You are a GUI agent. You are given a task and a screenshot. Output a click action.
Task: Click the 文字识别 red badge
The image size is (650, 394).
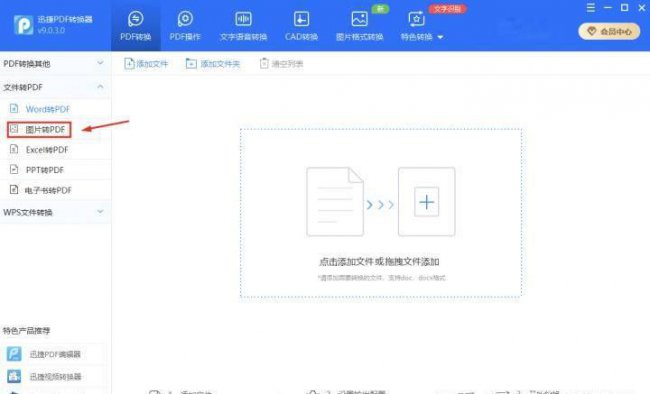(x=447, y=9)
